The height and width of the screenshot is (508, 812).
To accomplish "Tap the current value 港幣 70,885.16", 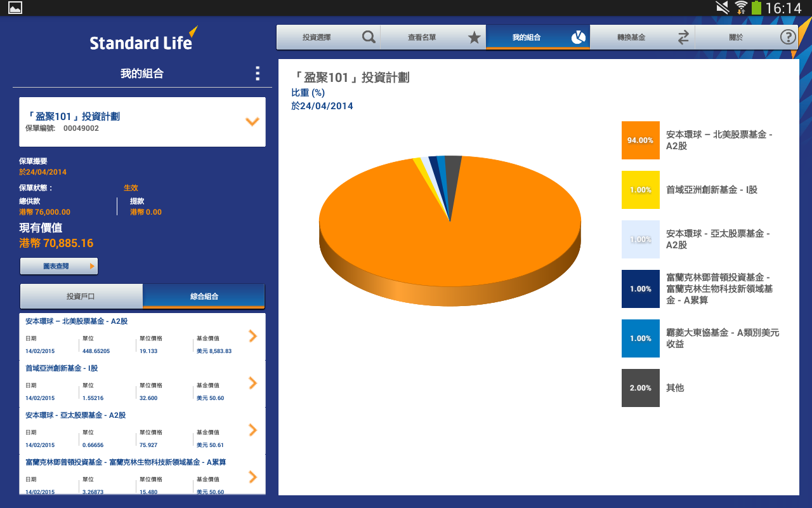I will point(56,243).
